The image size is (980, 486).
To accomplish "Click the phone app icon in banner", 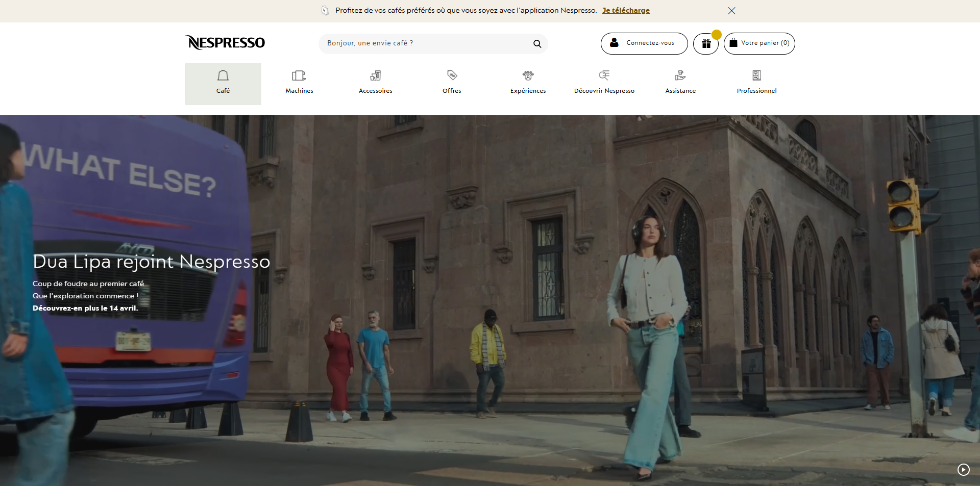I will tap(325, 10).
